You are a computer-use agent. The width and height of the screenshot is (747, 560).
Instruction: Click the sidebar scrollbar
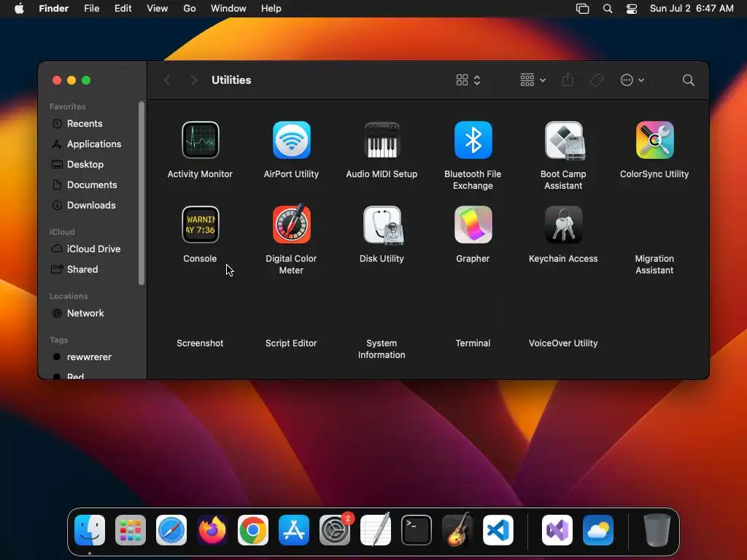pyautogui.click(x=142, y=192)
